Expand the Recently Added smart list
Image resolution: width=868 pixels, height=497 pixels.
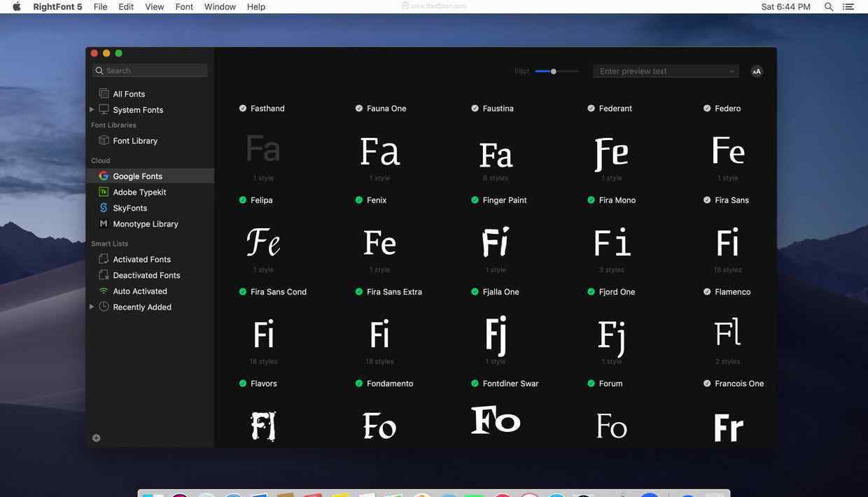92,307
